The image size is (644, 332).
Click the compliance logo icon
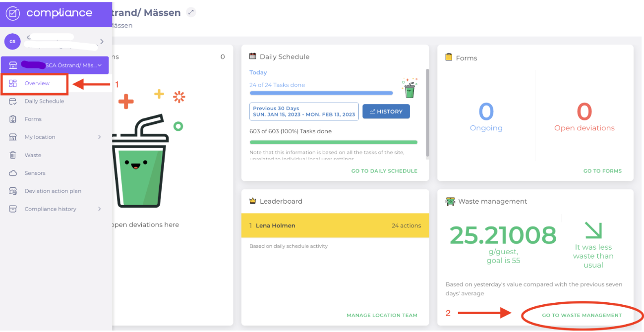click(13, 13)
